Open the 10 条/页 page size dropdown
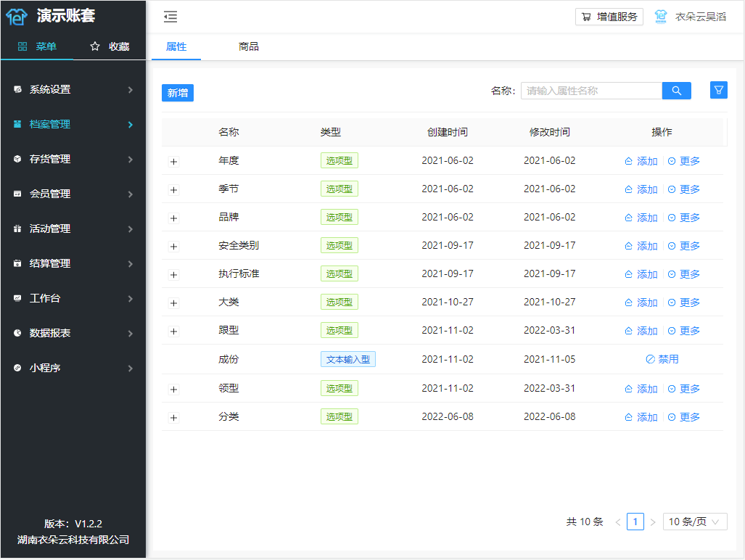Image resolution: width=745 pixels, height=560 pixels. (695, 522)
